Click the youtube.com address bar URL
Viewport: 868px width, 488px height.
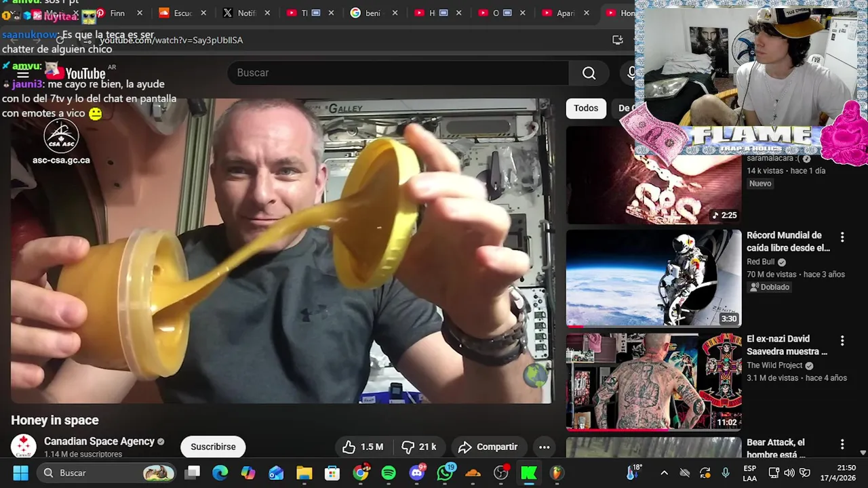pyautogui.click(x=171, y=40)
